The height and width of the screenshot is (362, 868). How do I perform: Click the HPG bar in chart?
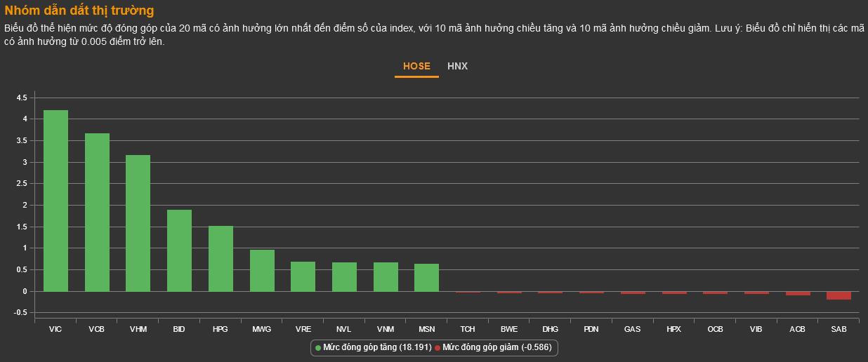221,258
